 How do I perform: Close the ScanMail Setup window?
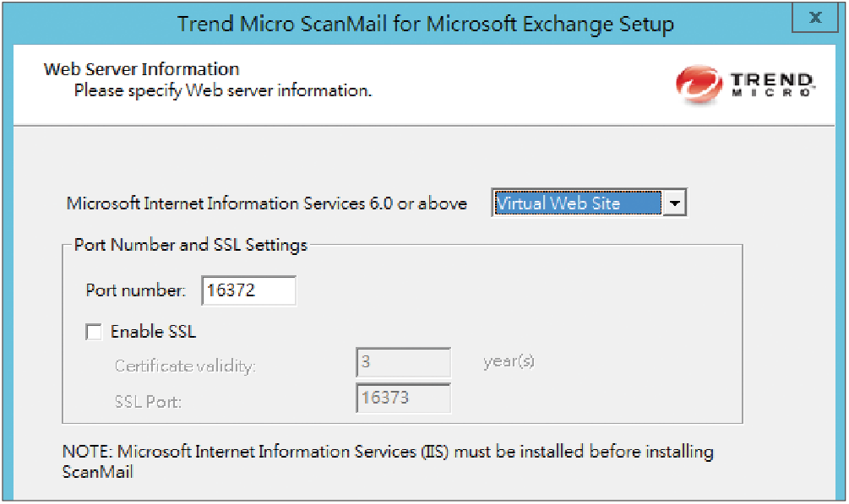point(815,18)
